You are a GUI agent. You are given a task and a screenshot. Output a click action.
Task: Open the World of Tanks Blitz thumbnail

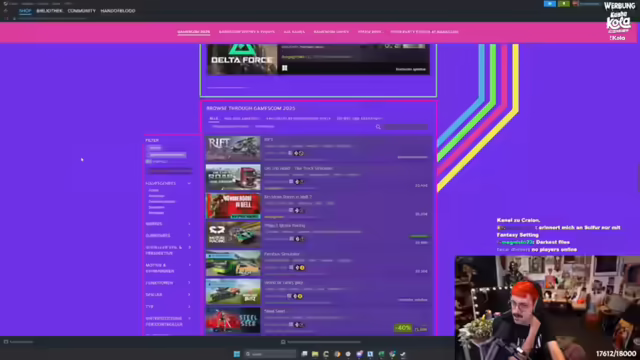pyautogui.click(x=233, y=291)
